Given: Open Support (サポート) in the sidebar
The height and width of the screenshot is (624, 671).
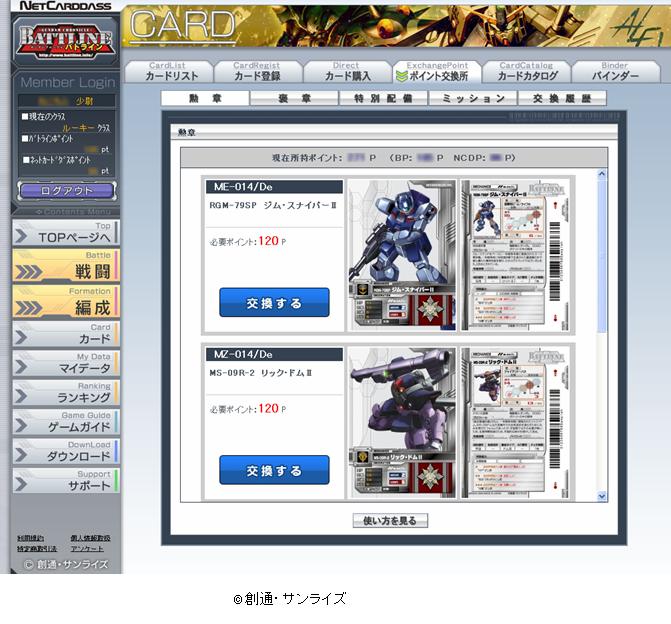Looking at the screenshot, I should coord(65,483).
